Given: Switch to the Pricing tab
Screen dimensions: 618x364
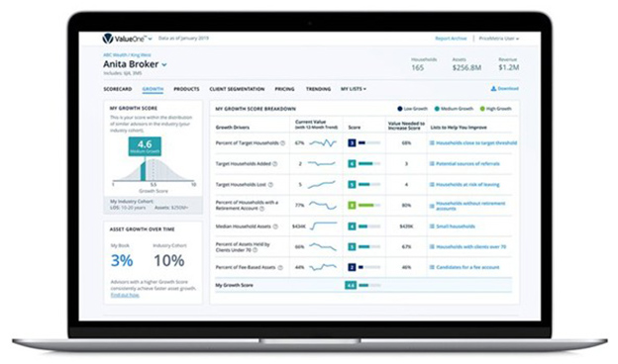Looking at the screenshot, I should click(284, 89).
